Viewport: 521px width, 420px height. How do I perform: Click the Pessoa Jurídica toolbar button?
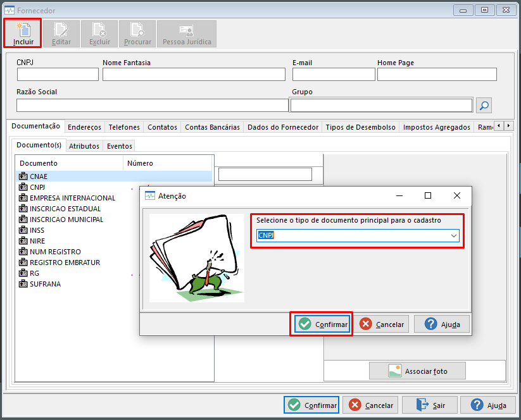187,34
